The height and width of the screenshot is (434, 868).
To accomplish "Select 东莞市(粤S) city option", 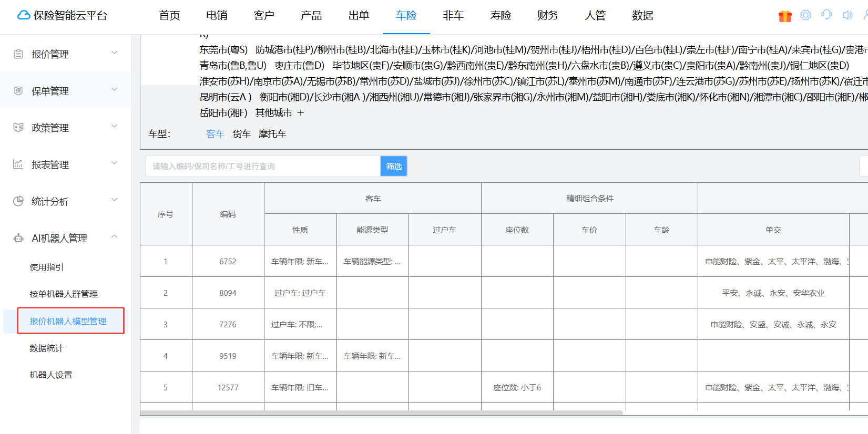I will click(x=223, y=50).
